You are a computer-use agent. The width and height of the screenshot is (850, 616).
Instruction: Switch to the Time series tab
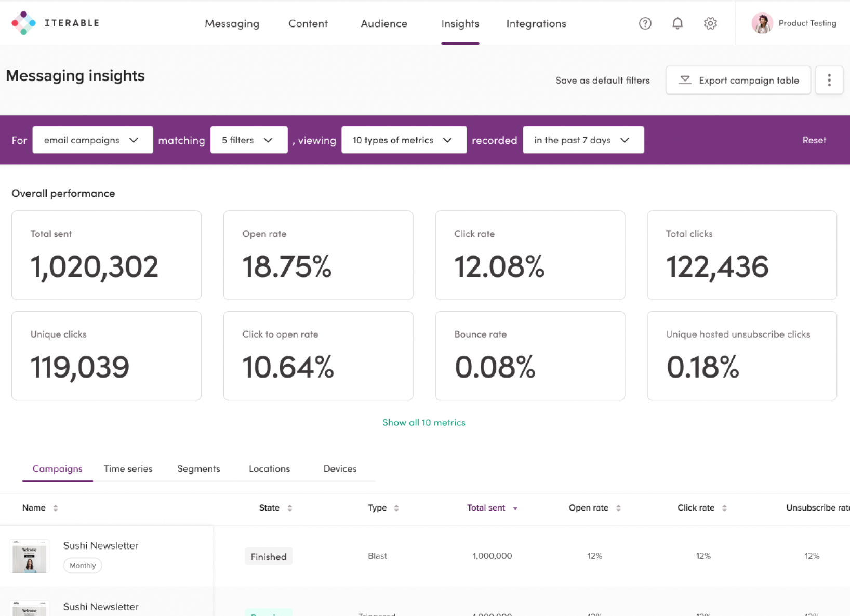[128, 468]
